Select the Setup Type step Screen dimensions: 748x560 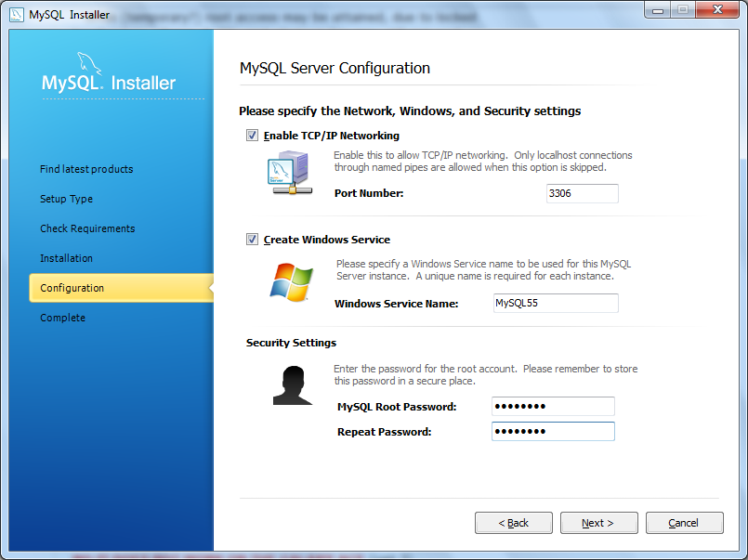pyautogui.click(x=66, y=199)
